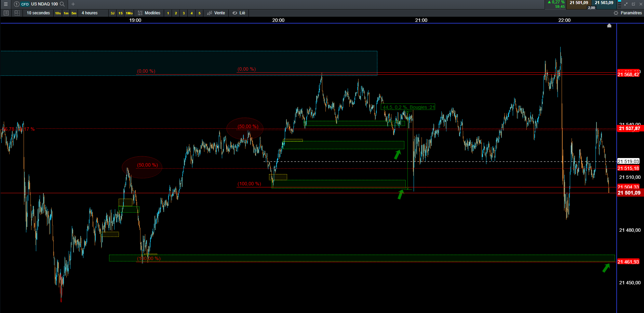Open the hamburger main menu
The height and width of the screenshot is (313, 644).
(x=5, y=4)
